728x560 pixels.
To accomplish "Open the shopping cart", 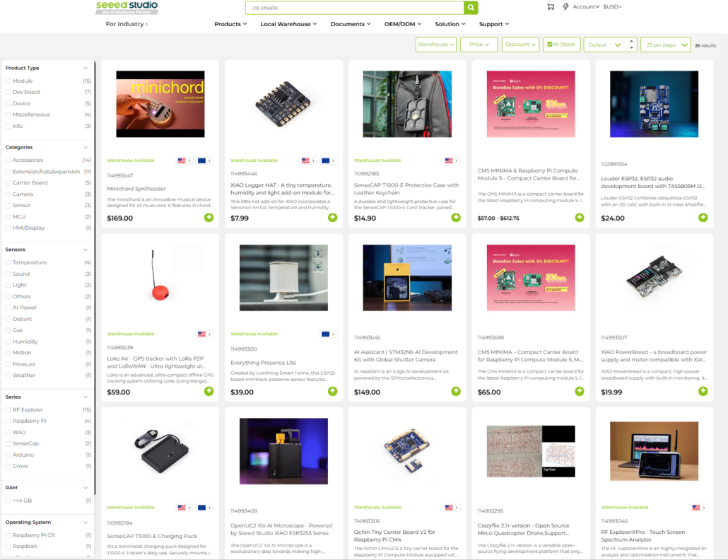I will 551,7.
